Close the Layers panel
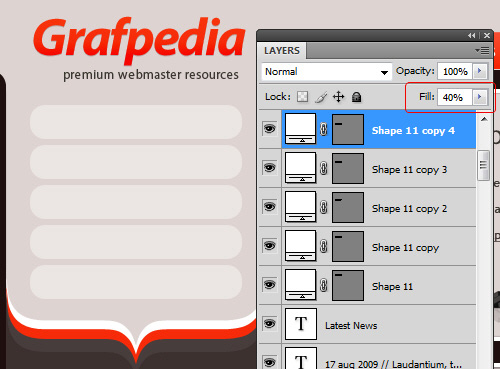500x369 pixels. pyautogui.click(x=487, y=35)
